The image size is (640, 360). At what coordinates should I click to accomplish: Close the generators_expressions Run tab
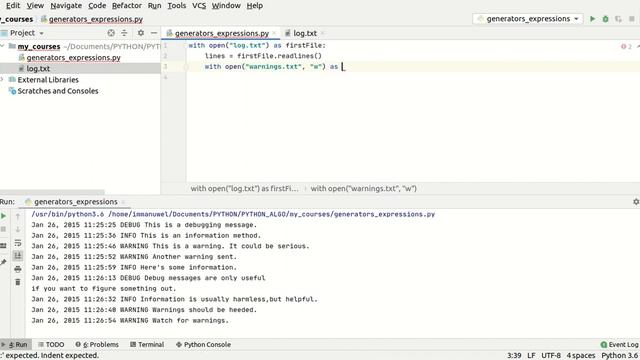coord(123,202)
